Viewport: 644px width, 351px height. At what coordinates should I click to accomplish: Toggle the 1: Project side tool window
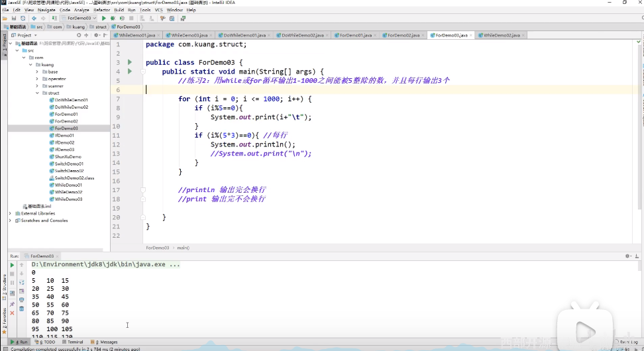[4, 45]
